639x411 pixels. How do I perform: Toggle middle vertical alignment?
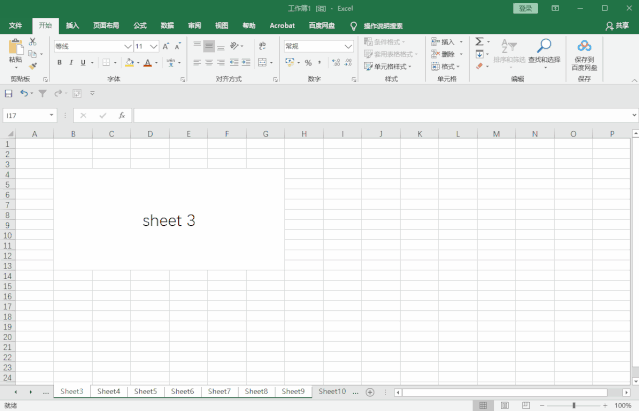pos(209,46)
